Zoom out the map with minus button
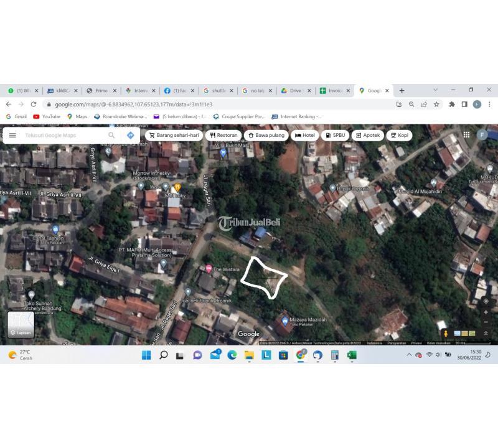The height and width of the screenshot is (448, 498). [x=486, y=322]
